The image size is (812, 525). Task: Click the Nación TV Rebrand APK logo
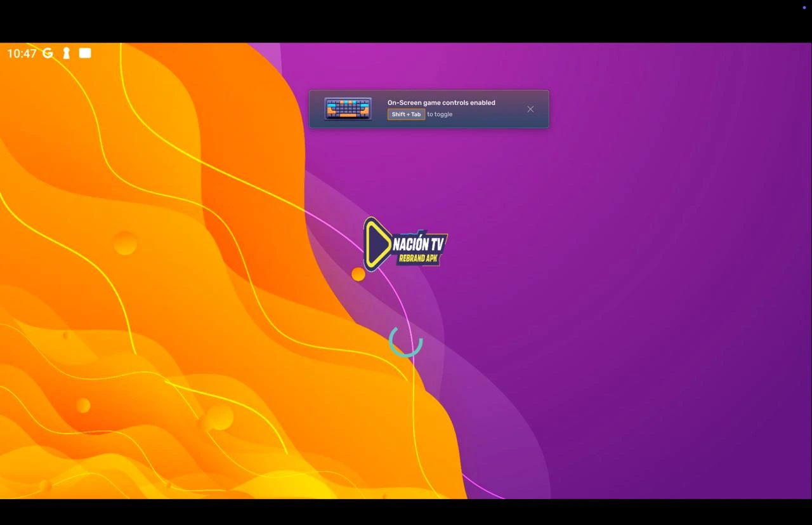pyautogui.click(x=405, y=244)
